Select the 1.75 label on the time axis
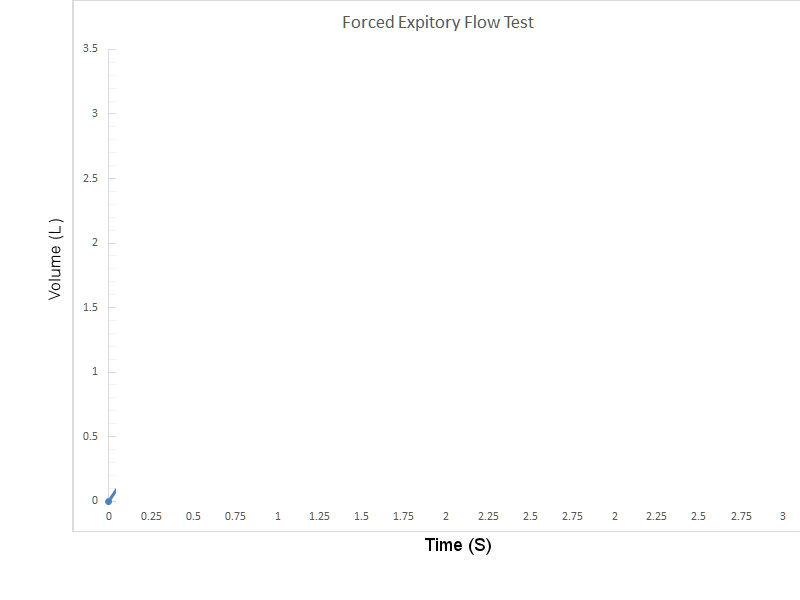The image size is (800, 600). [403, 516]
